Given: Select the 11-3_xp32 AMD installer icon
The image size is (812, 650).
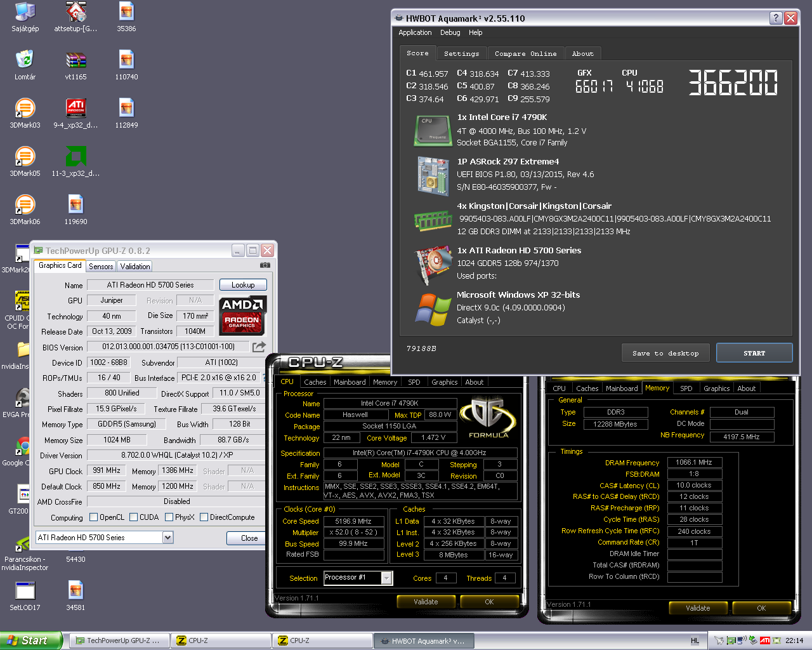Looking at the screenshot, I should tap(75, 162).
